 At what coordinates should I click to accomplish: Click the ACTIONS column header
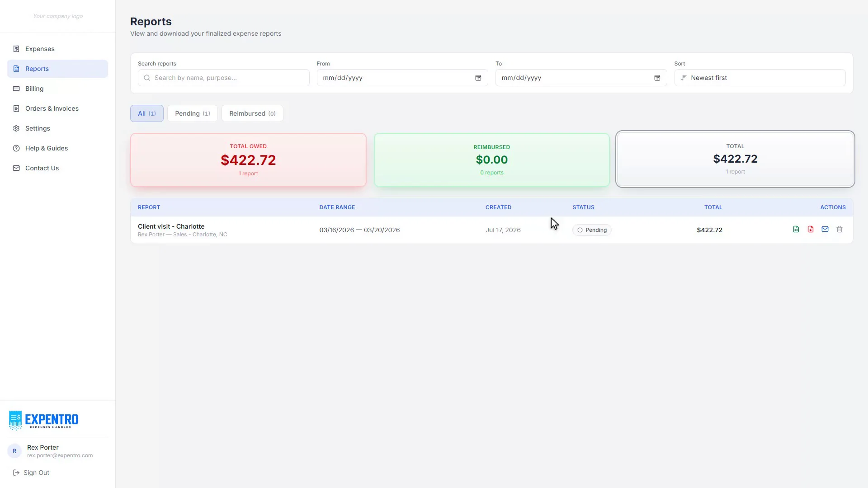(x=833, y=207)
